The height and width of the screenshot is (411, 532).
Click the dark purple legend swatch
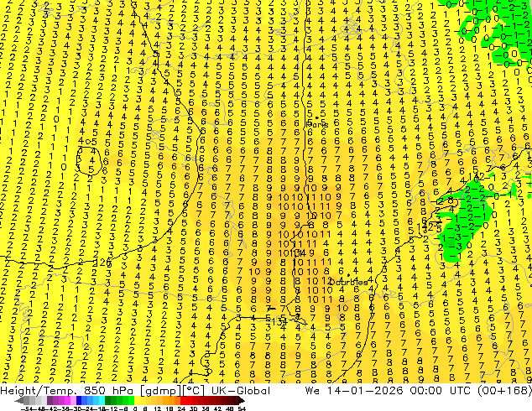click(50, 400)
